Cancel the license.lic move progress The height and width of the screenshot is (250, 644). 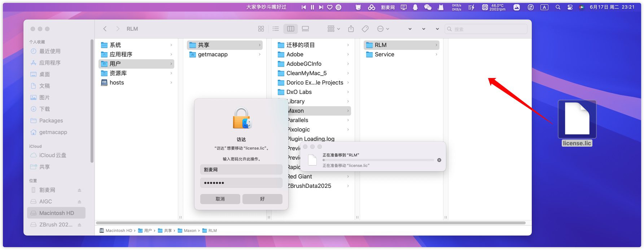coord(439,160)
